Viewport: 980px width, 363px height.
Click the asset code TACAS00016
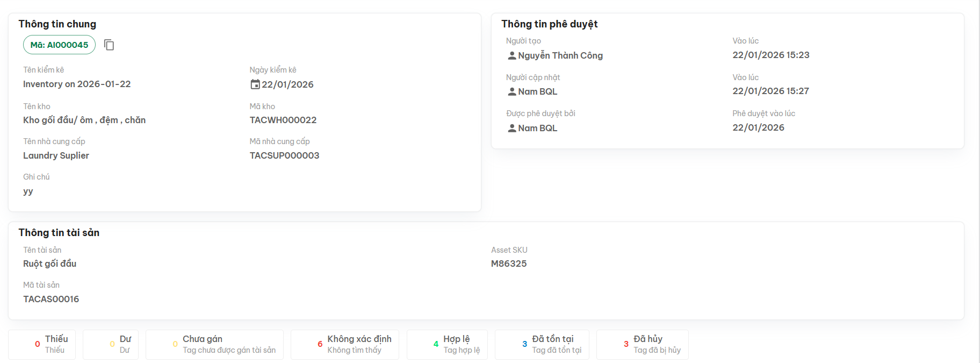click(x=51, y=299)
